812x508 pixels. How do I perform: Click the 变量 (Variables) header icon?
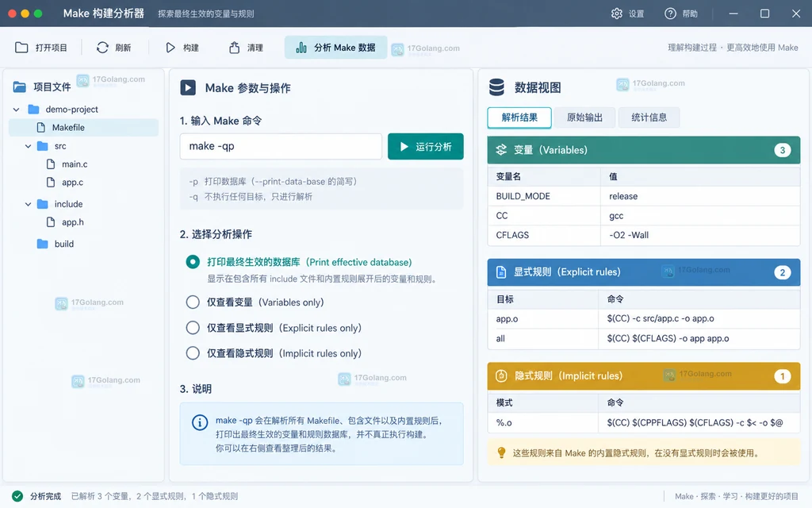pos(501,150)
